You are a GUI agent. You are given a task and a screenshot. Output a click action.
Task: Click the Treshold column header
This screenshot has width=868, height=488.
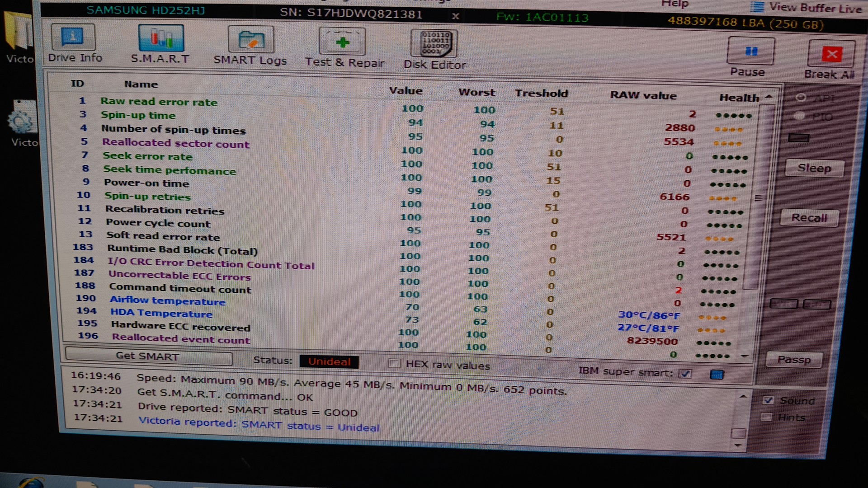click(541, 94)
